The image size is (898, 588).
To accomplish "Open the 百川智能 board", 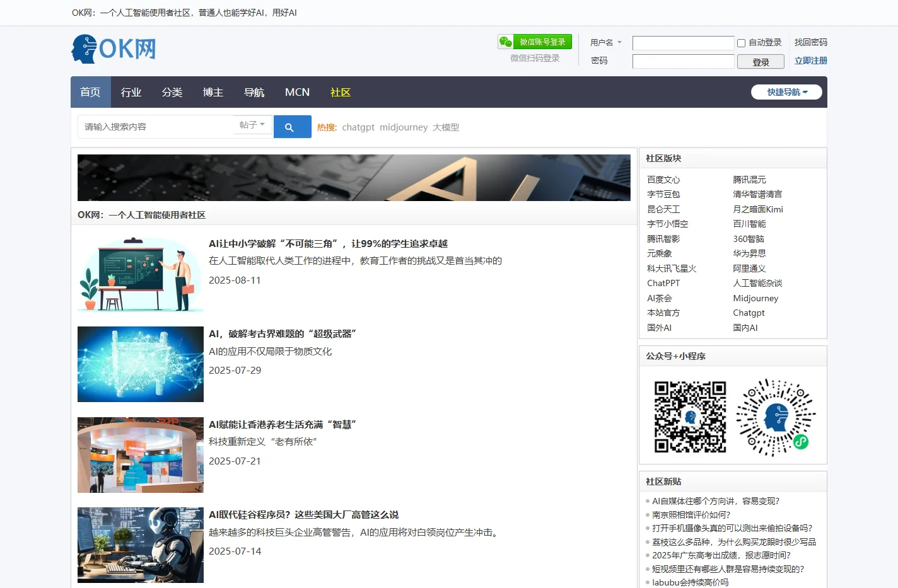I will [x=749, y=224].
